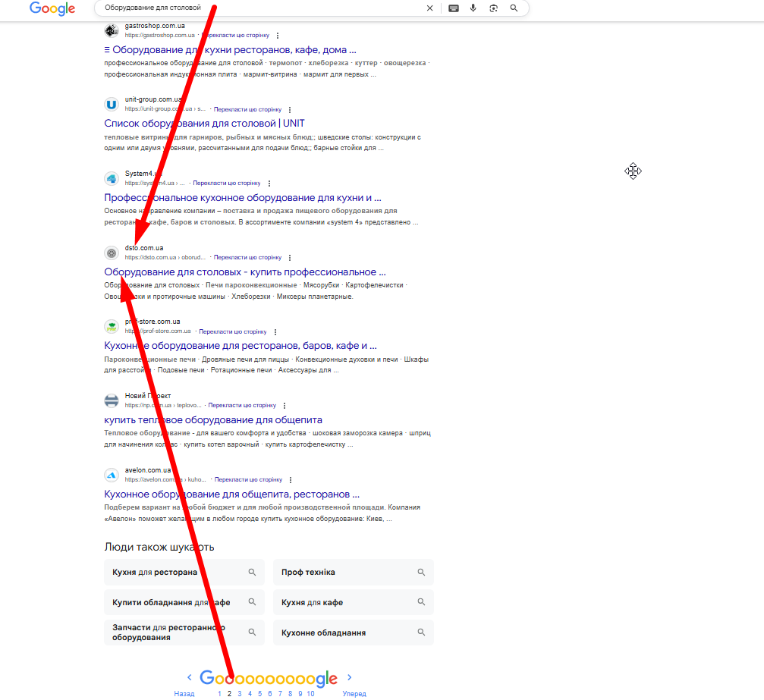764x700 pixels.
Task: Select related search 'Кухня для ресторана'
Action: 184,573
